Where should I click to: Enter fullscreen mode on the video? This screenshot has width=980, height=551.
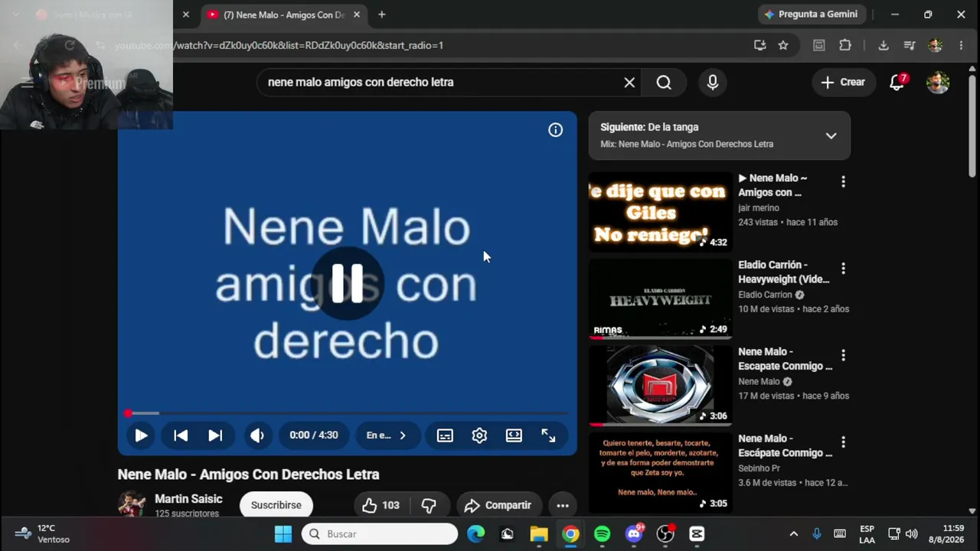pyautogui.click(x=548, y=435)
